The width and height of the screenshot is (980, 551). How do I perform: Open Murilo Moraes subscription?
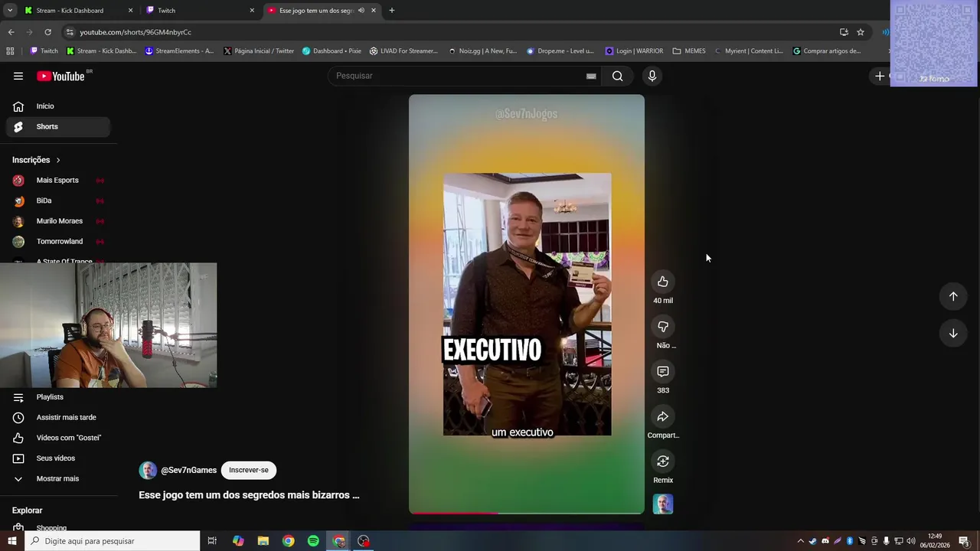pos(57,221)
